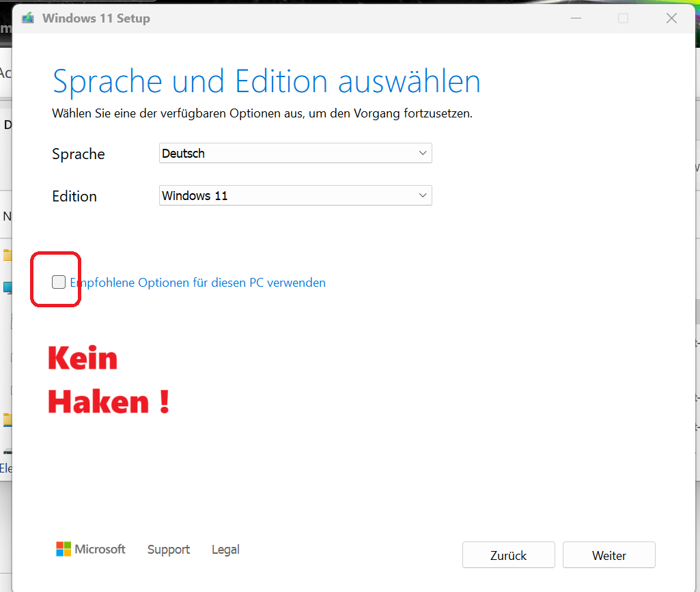
Task: Click the Microsoft logo
Action: (x=91, y=549)
